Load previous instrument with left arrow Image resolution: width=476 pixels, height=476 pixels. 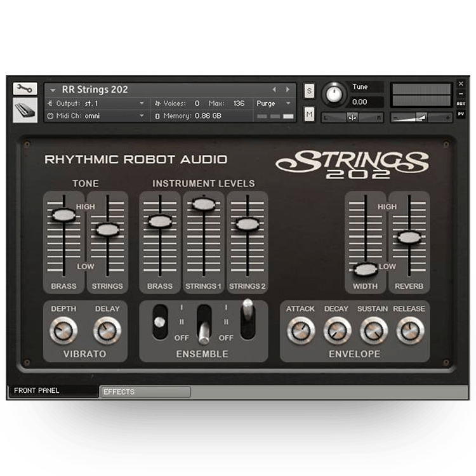(x=274, y=89)
